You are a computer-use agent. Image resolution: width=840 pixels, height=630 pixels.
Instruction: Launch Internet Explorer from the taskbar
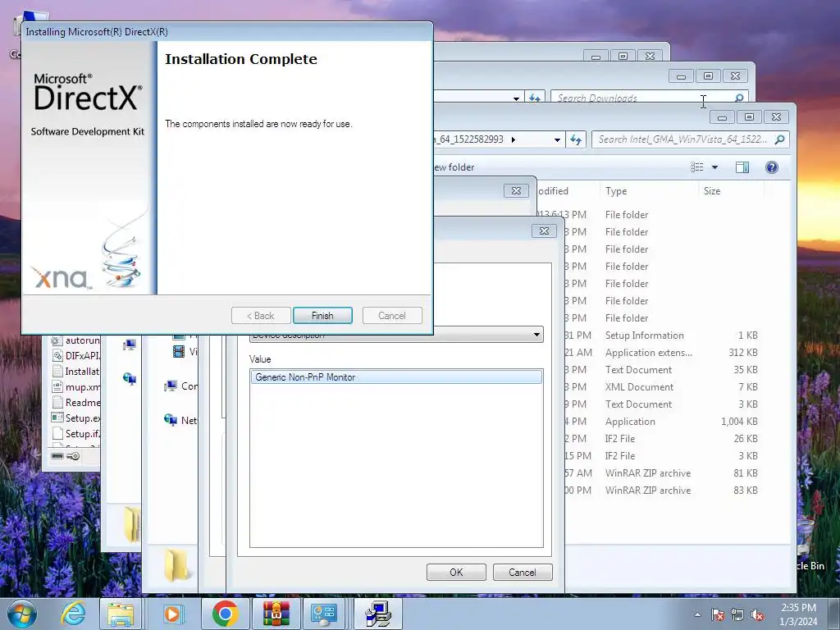[x=73, y=614]
